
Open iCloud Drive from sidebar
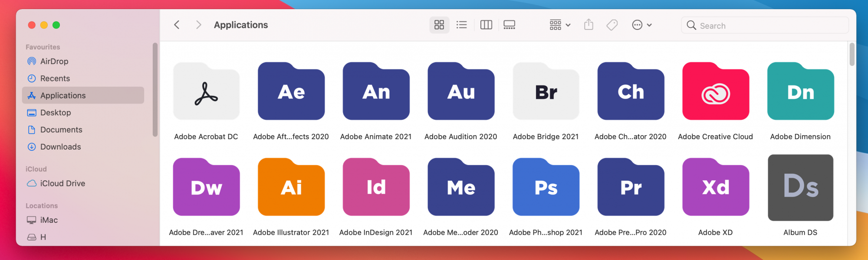pos(62,183)
